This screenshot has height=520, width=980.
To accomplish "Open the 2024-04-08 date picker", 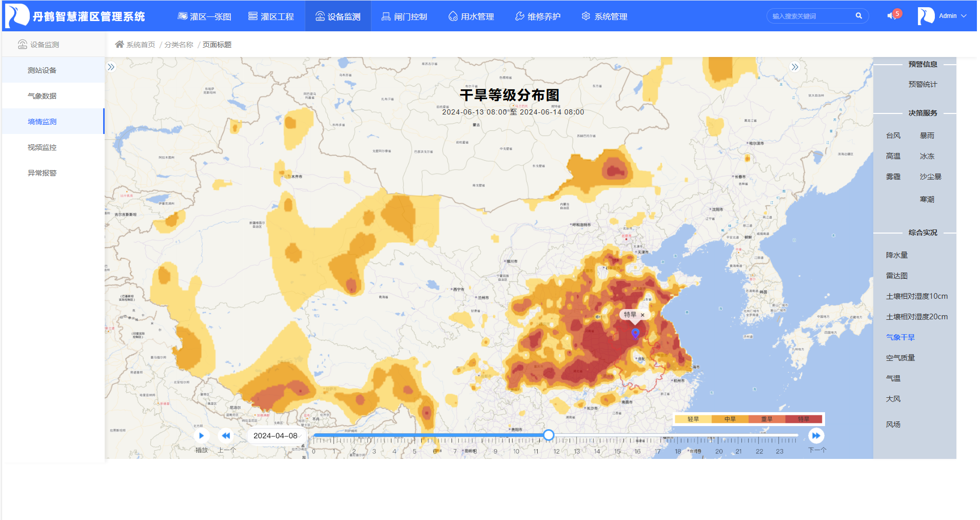I will click(x=277, y=436).
